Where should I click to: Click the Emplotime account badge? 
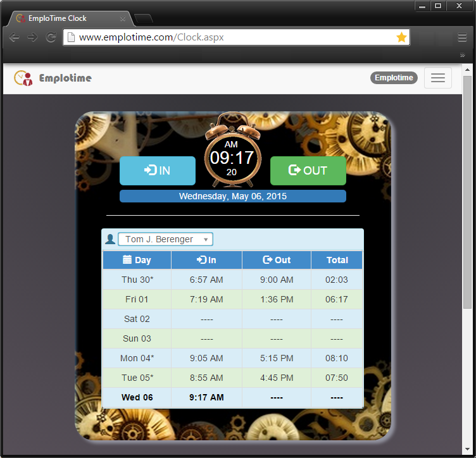pyautogui.click(x=394, y=78)
